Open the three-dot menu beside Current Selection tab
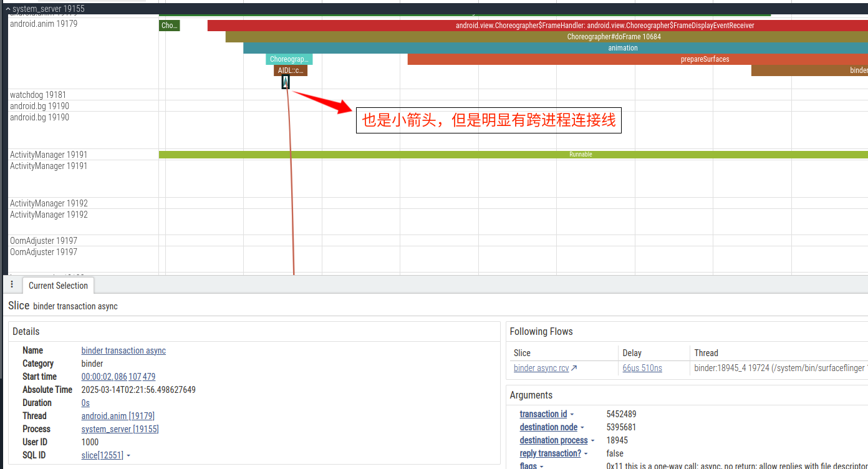 click(12, 284)
